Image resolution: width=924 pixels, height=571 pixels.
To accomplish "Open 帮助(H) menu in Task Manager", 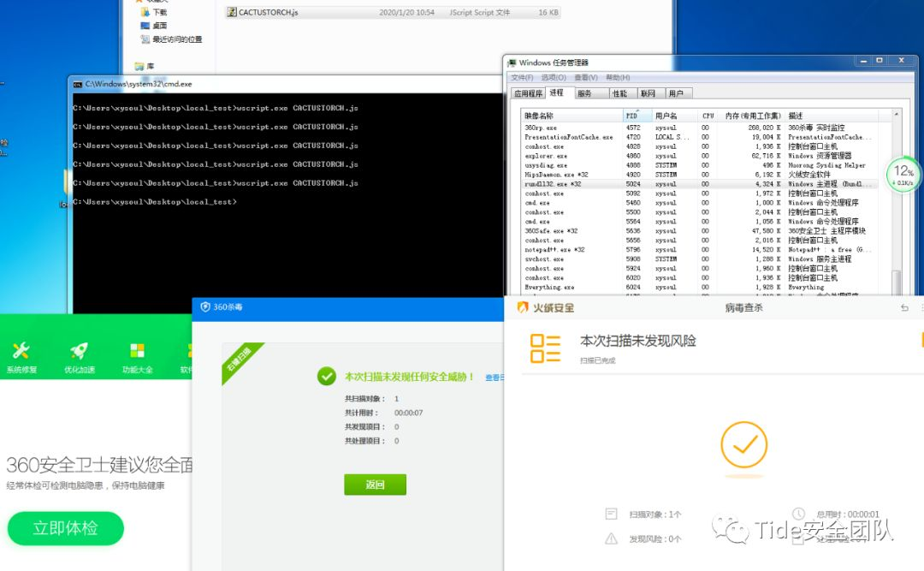I will (618, 77).
